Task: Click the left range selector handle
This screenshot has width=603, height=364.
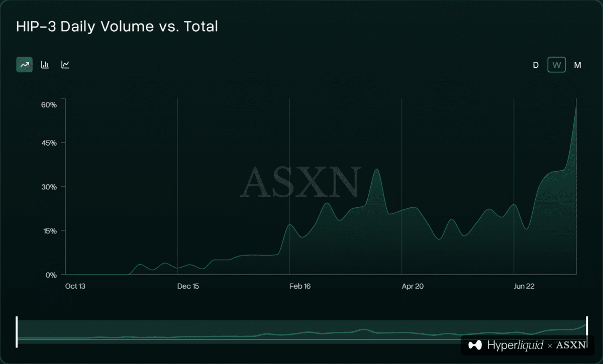Action: (17, 332)
